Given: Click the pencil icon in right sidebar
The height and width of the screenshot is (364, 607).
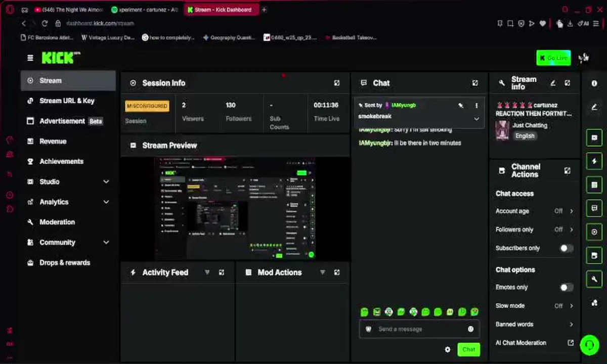Looking at the screenshot, I should click(x=594, y=107).
